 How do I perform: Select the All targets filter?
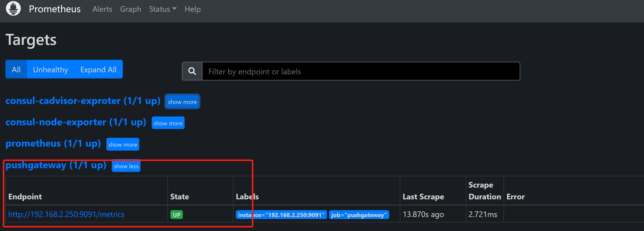click(x=16, y=69)
